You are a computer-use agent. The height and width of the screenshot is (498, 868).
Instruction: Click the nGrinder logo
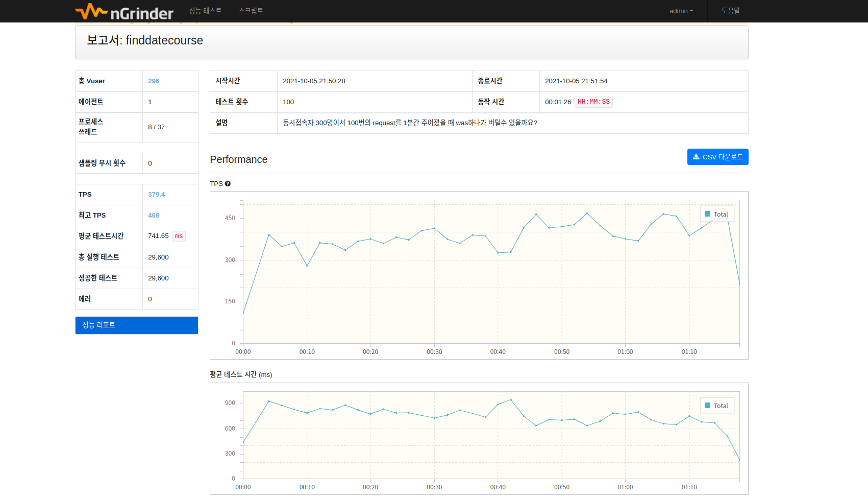point(125,11)
